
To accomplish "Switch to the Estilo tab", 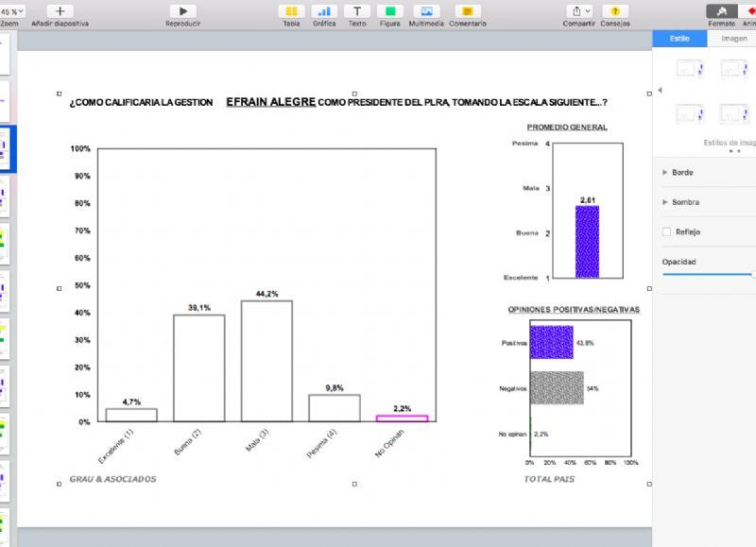I will coord(679,39).
